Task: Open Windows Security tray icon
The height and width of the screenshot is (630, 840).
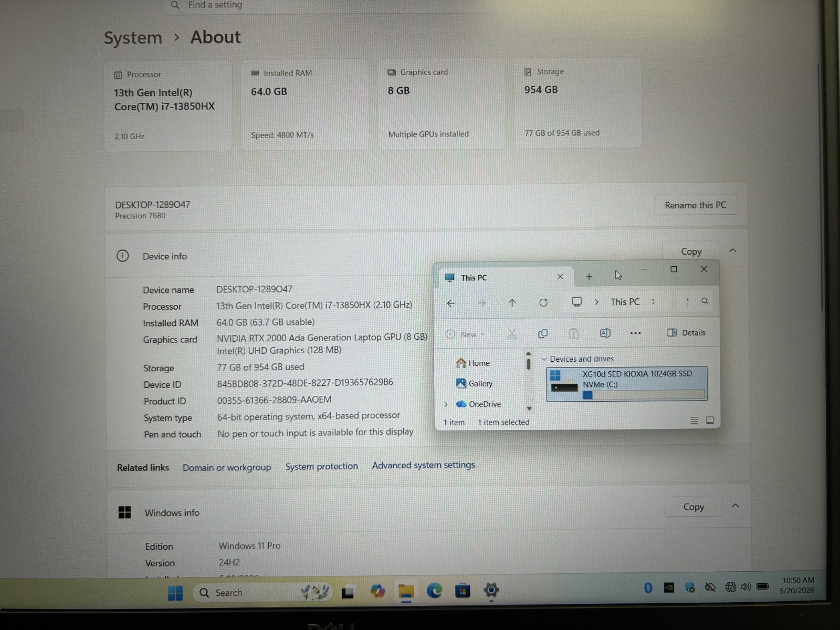Action: [x=690, y=587]
